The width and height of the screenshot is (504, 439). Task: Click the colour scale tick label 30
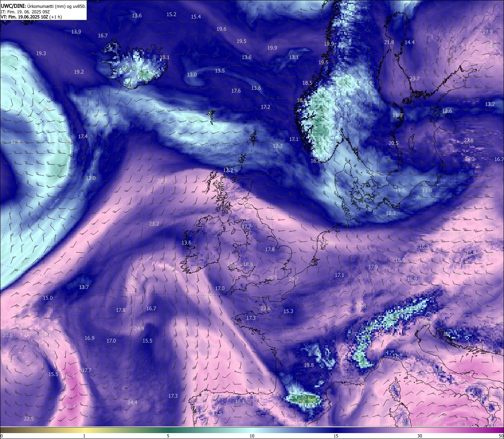(x=420, y=436)
